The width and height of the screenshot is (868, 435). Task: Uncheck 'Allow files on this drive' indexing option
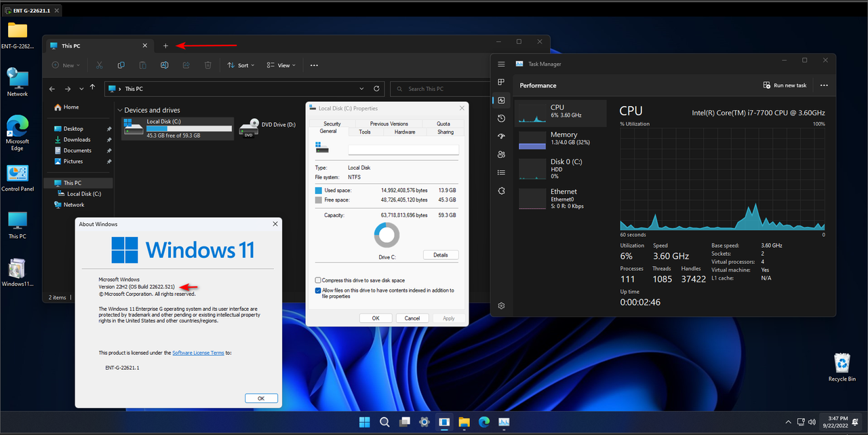tap(318, 290)
